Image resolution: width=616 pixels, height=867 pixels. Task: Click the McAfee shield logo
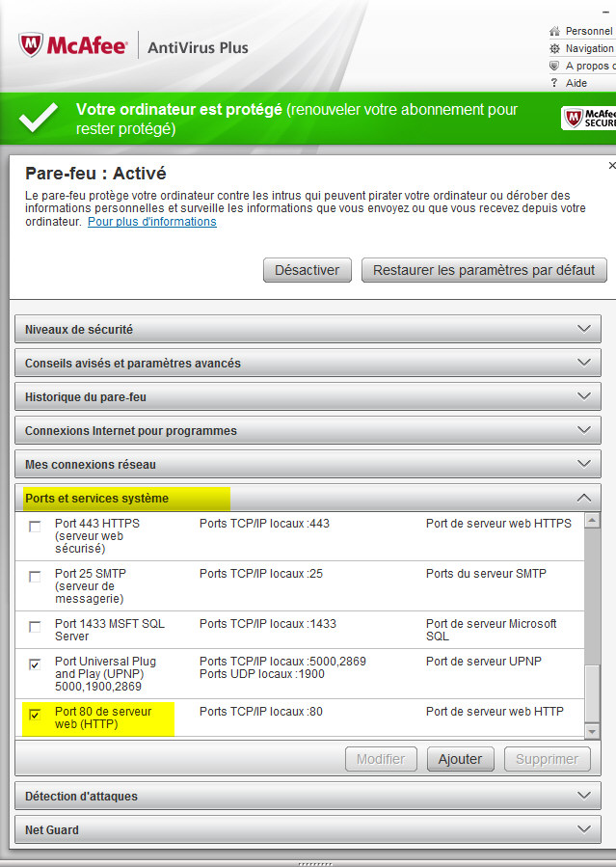31,44
